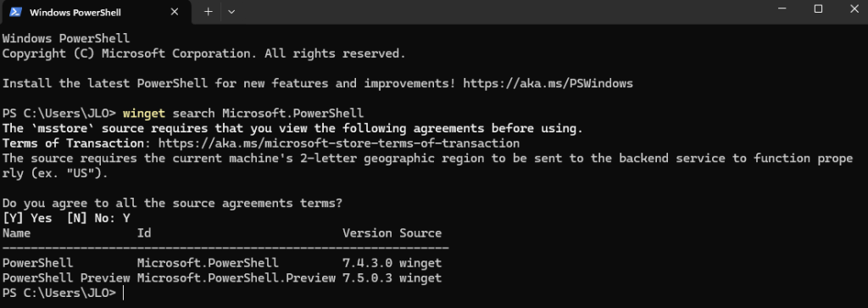
Task: Minimize the terminal window
Action: [x=782, y=8]
